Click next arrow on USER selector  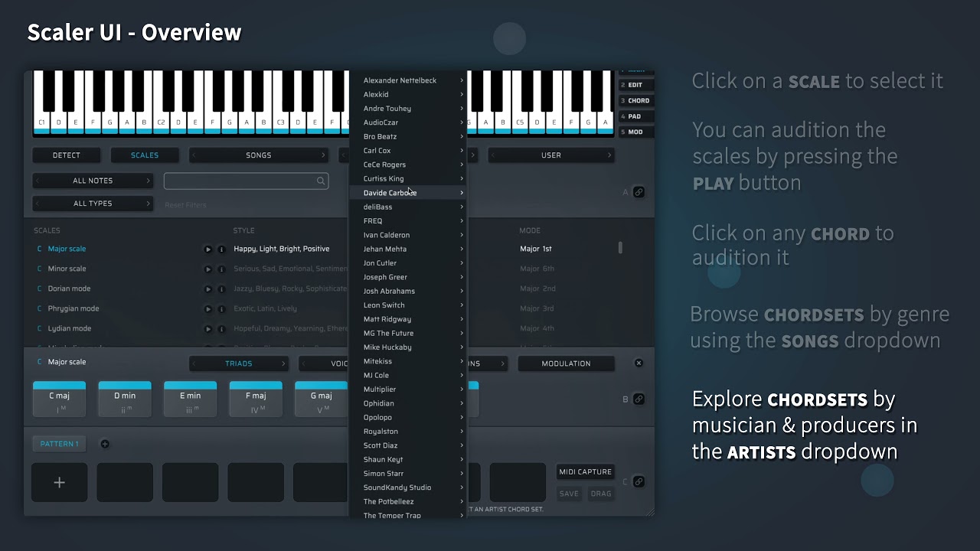tap(609, 155)
